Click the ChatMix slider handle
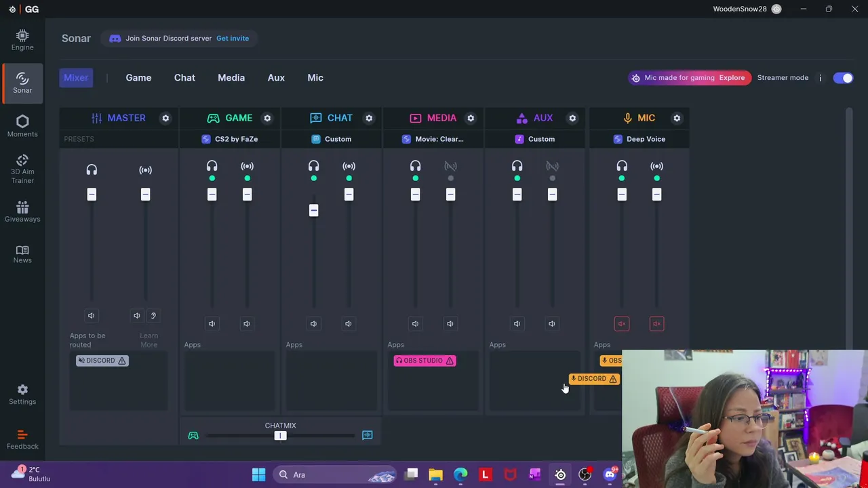The width and height of the screenshot is (868, 488). tap(280, 436)
